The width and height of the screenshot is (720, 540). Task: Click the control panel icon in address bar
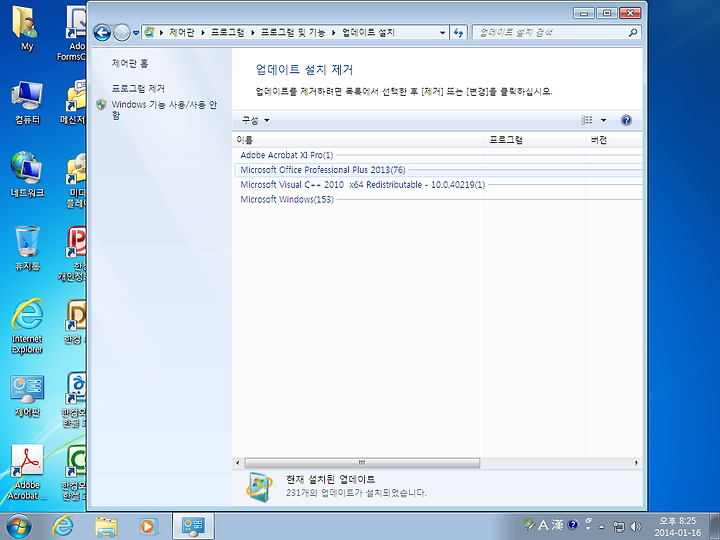149,32
